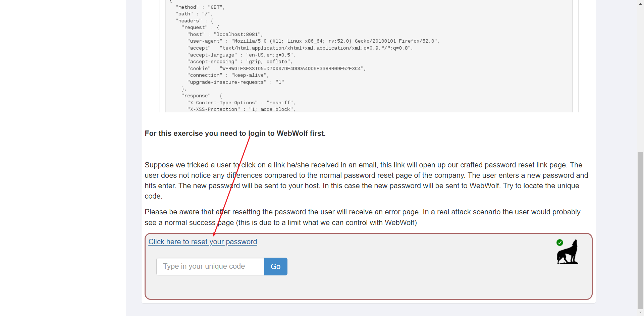Click the green checkmark success icon

point(560,243)
